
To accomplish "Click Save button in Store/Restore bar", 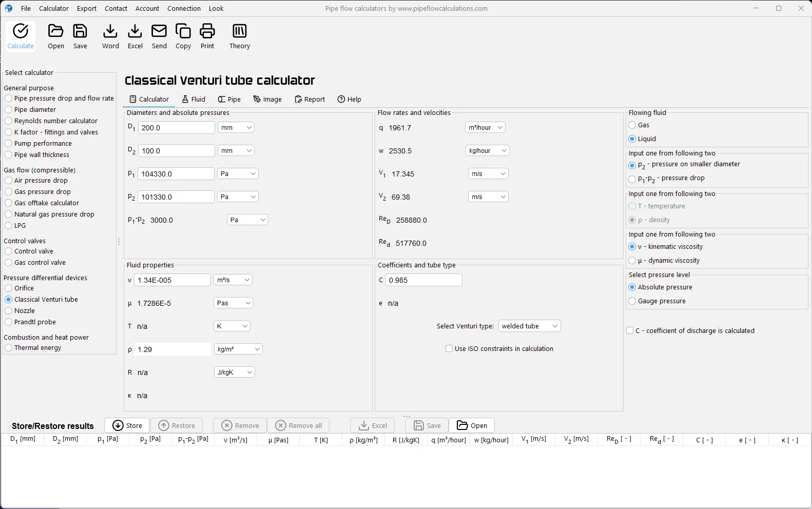I will pos(427,426).
